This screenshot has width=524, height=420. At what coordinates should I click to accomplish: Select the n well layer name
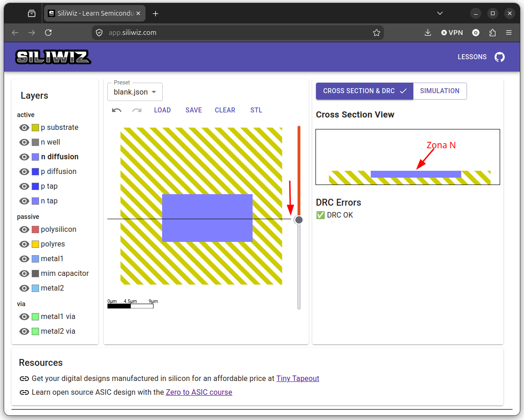(x=51, y=142)
